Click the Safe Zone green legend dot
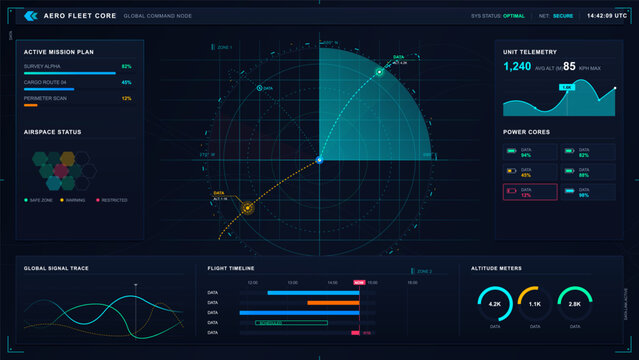Screen dimensions: 639x360 coord(26,200)
